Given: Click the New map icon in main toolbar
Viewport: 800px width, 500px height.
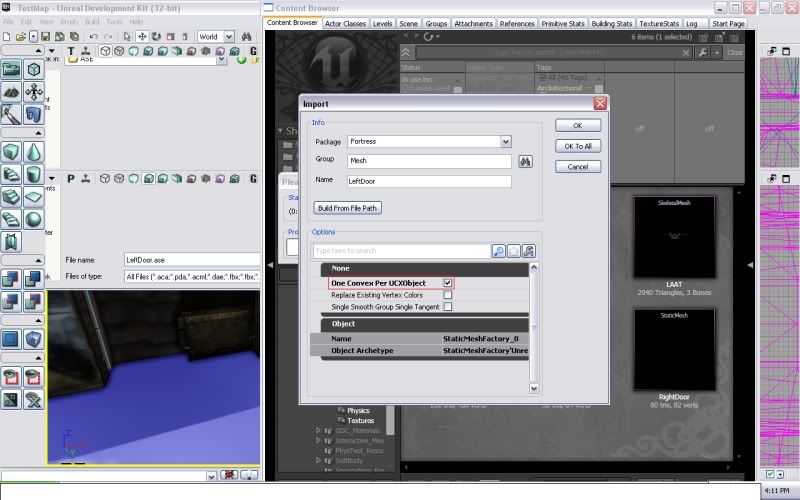Looking at the screenshot, I should [x=7, y=37].
